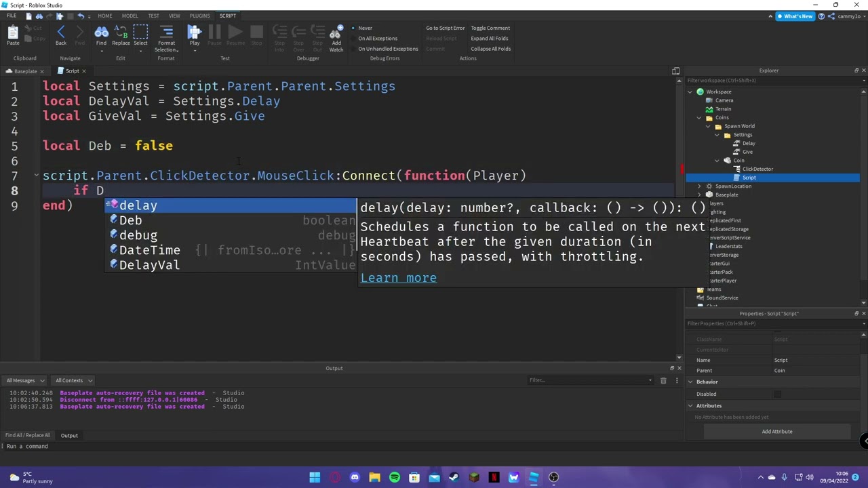
Task: Click the Output filter field
Action: click(591, 380)
